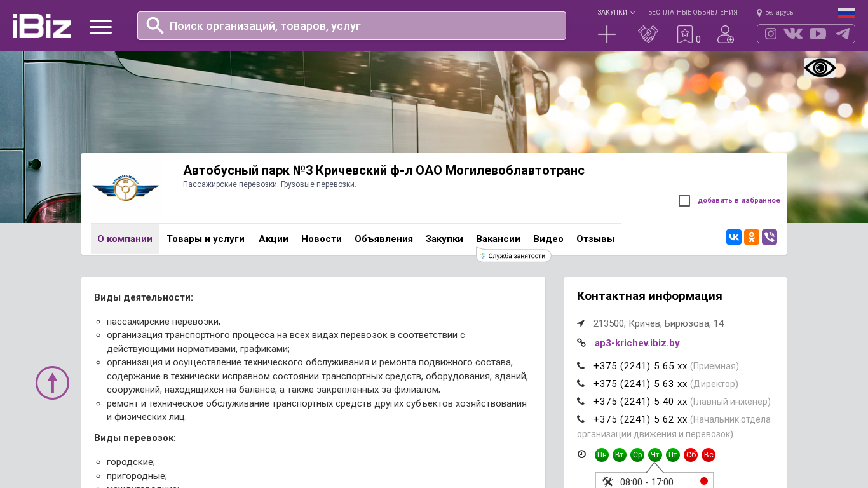This screenshot has height=488, width=868.
Task: Open the iBiz Instagram page
Action: 771,34
